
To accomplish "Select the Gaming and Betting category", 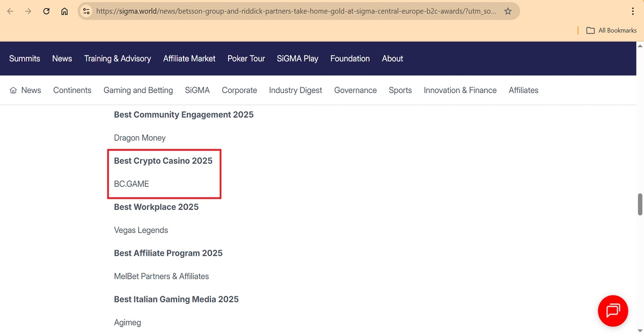I will coord(138,90).
